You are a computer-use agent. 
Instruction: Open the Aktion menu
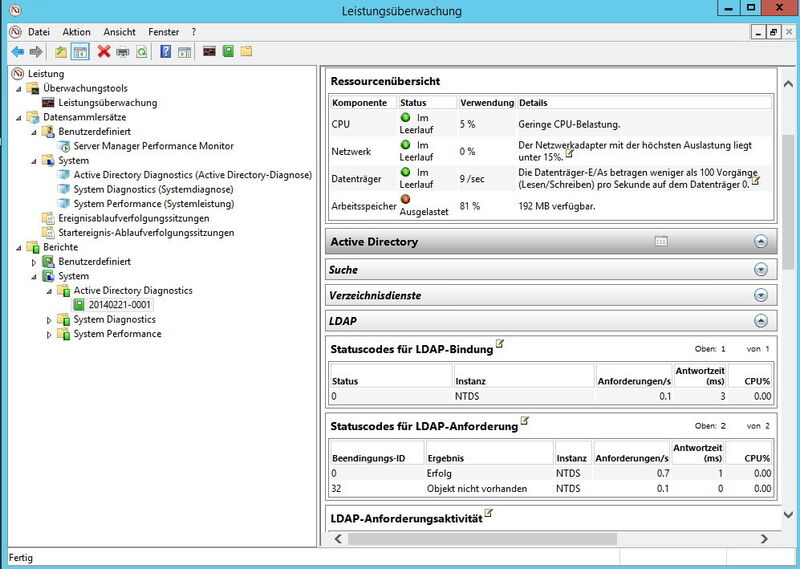[77, 32]
